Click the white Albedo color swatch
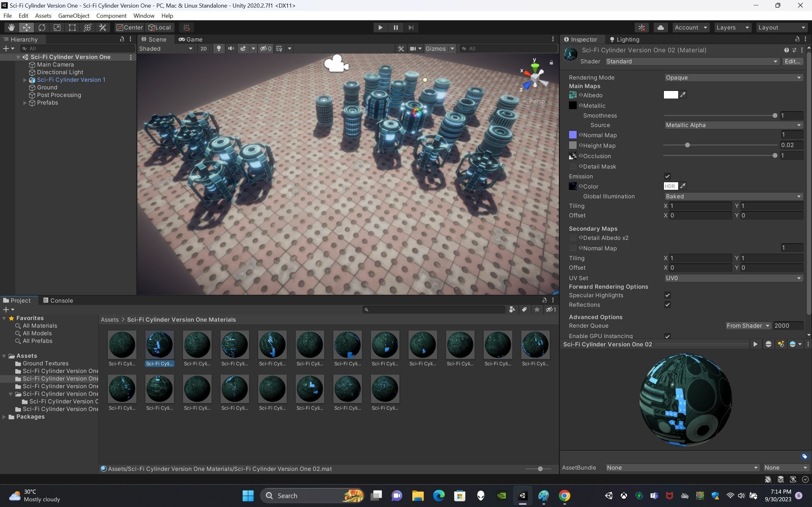The height and width of the screenshot is (507, 812). (x=671, y=95)
